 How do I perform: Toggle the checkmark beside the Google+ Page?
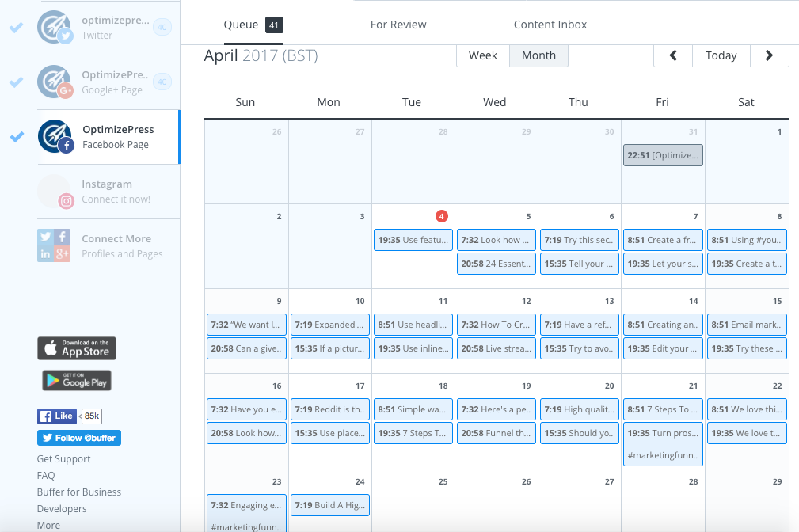(x=16, y=82)
